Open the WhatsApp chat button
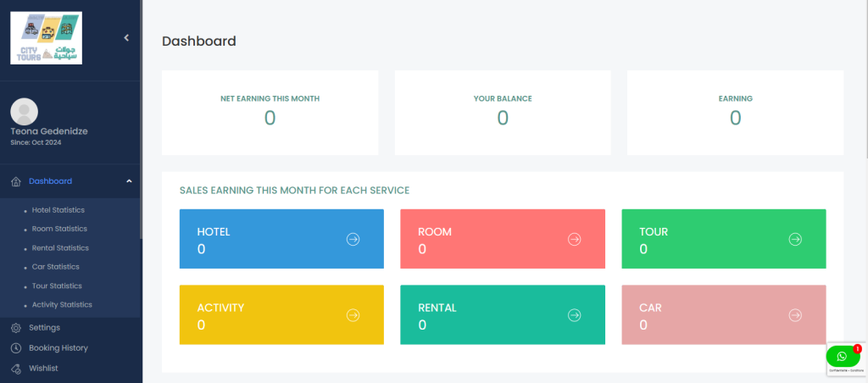The width and height of the screenshot is (868, 383). click(x=842, y=356)
